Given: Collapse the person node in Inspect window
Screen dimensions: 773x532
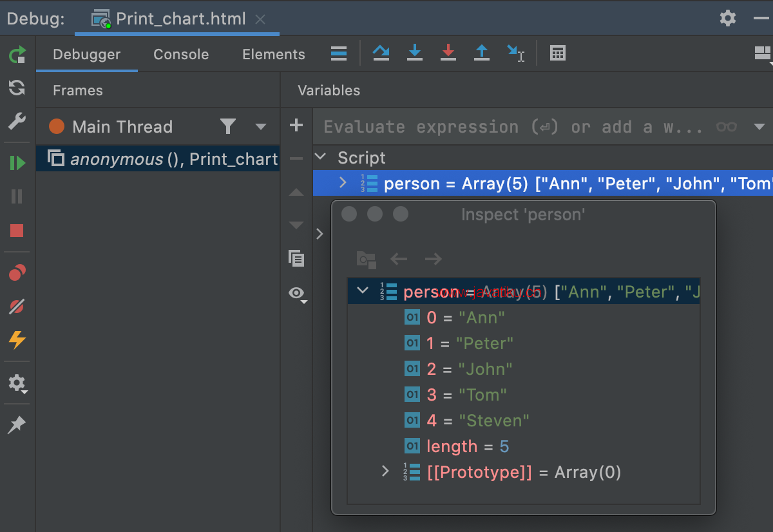Looking at the screenshot, I should tap(363, 291).
